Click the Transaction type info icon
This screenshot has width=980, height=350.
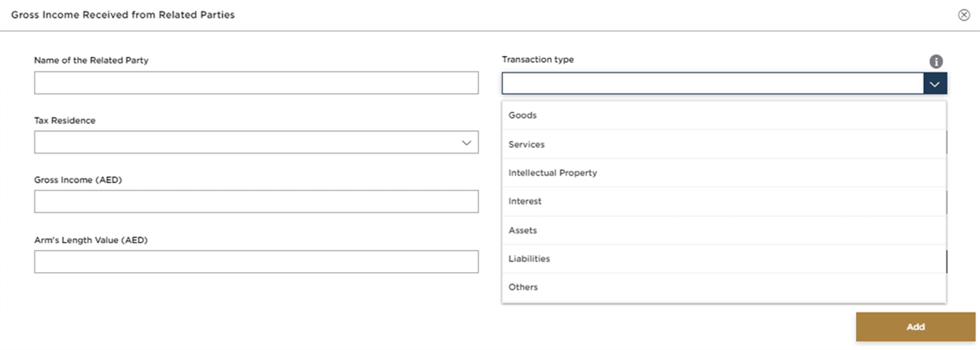[x=935, y=62]
